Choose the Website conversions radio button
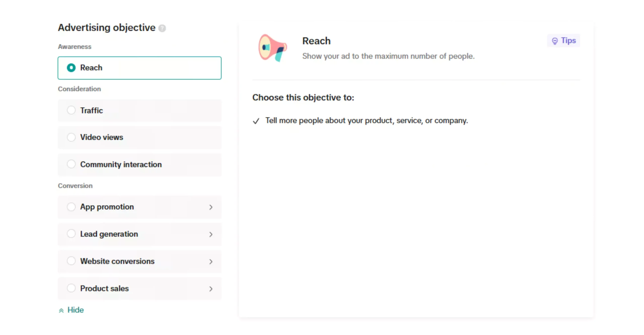This screenshot has height=335, width=644. coord(71,261)
